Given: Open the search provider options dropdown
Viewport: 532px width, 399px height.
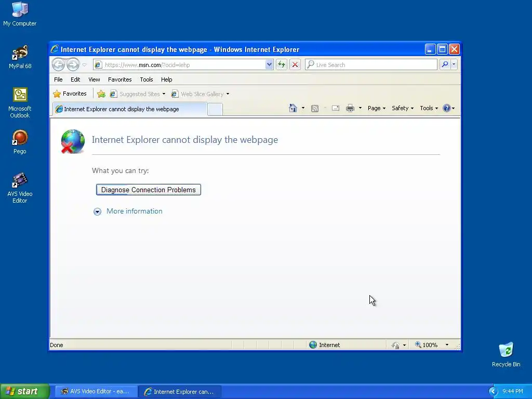Looking at the screenshot, I should [x=454, y=64].
